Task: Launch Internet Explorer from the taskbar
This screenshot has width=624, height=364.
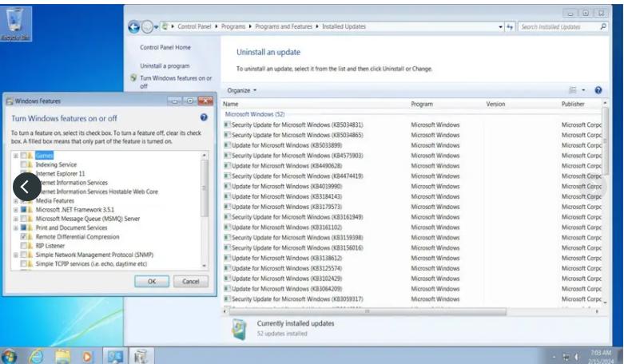Action: [36, 355]
